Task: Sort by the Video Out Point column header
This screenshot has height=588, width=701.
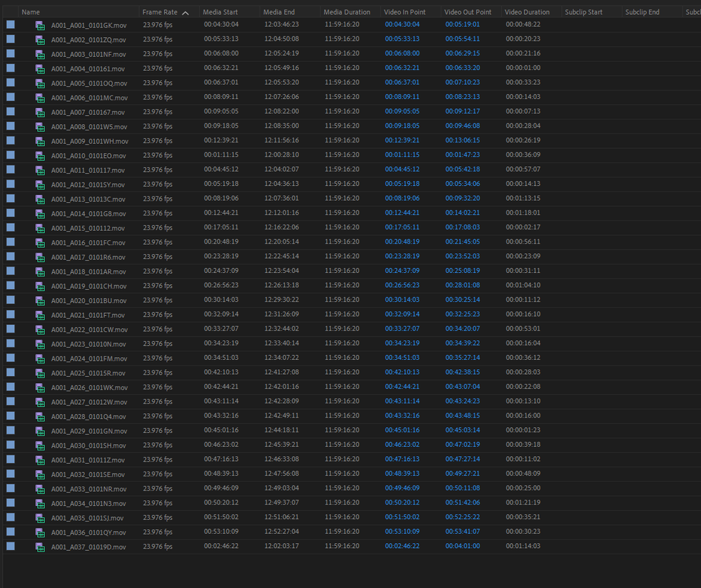Action: [x=467, y=12]
